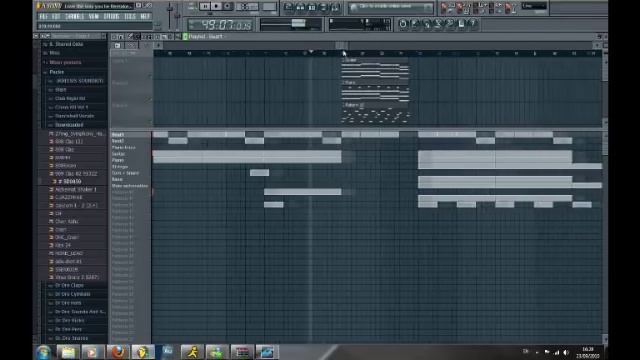Click the one-click recording round icon

point(450,24)
